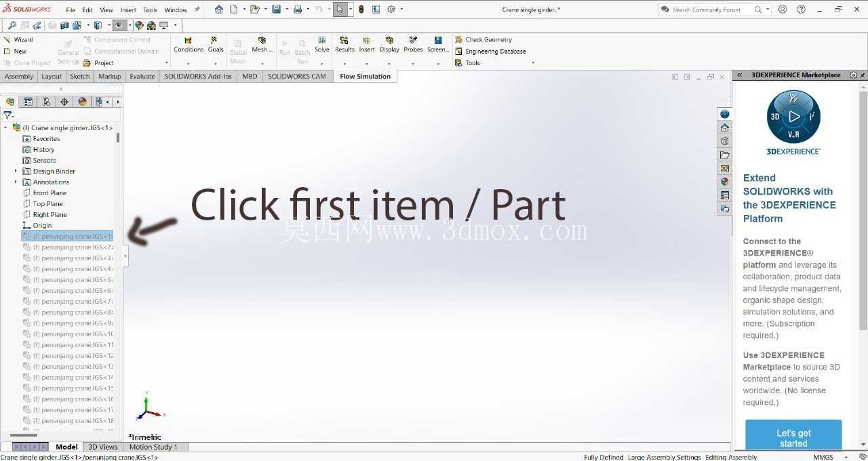868x461 pixels.
Task: Collapse the task pane with double chevron
Action: (740, 75)
